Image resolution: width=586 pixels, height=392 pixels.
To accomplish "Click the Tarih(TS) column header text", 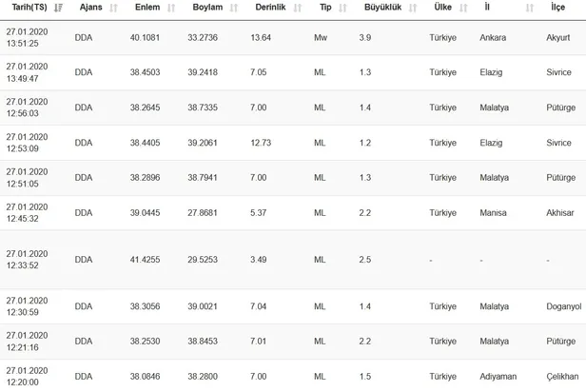I will [27, 8].
